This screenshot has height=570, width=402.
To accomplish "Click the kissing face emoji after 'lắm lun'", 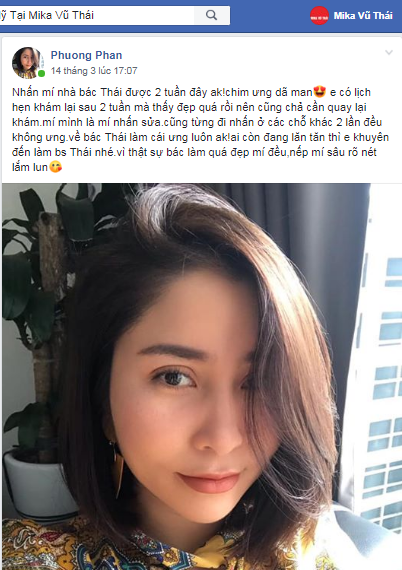I will click(56, 167).
